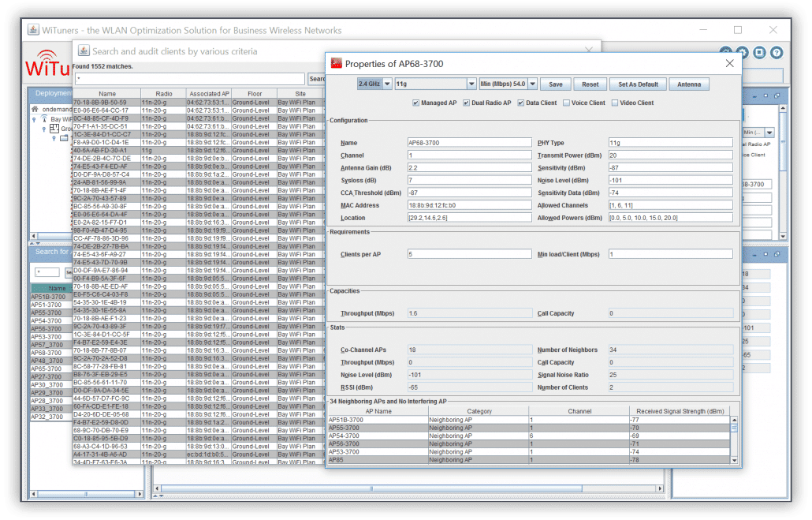This screenshot has width=812, height=520.
Task: Click the Channel input field
Action: point(469,155)
